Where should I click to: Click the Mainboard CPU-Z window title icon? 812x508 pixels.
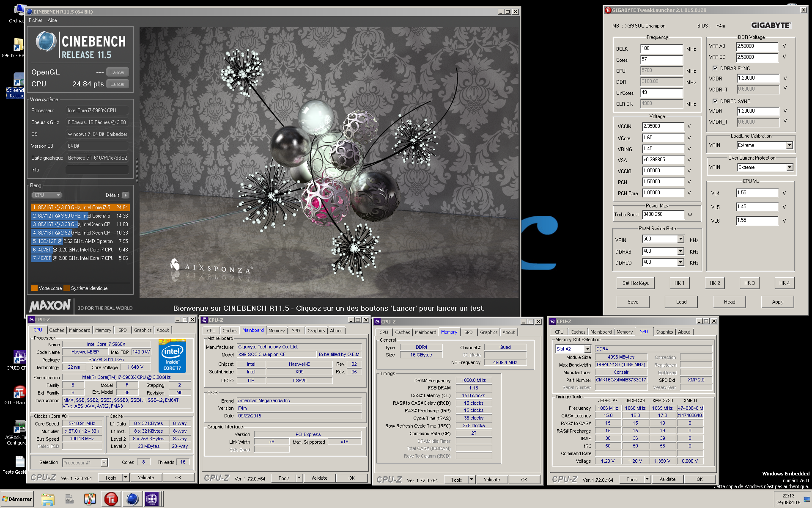205,320
